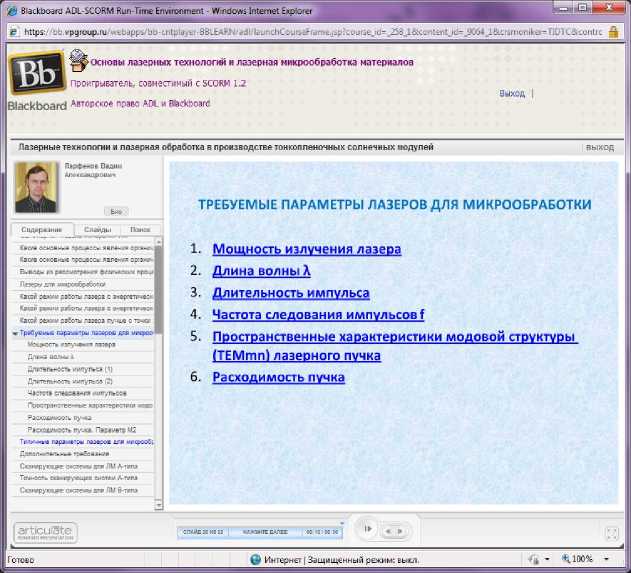
Task: Open the presenter 'Био' button
Action: [x=116, y=211]
